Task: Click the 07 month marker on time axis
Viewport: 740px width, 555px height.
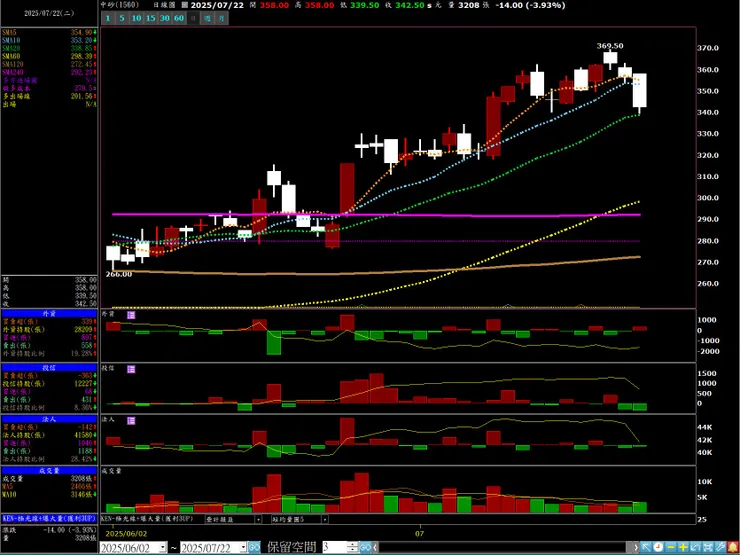Action: pos(420,534)
